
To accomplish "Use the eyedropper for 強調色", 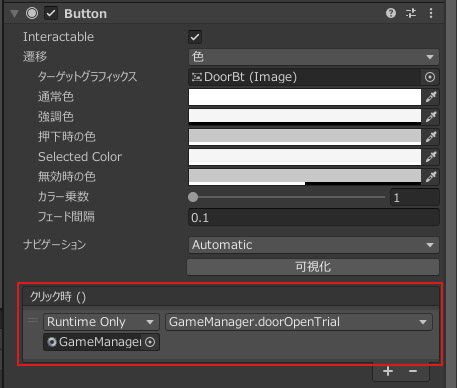I will (x=431, y=117).
